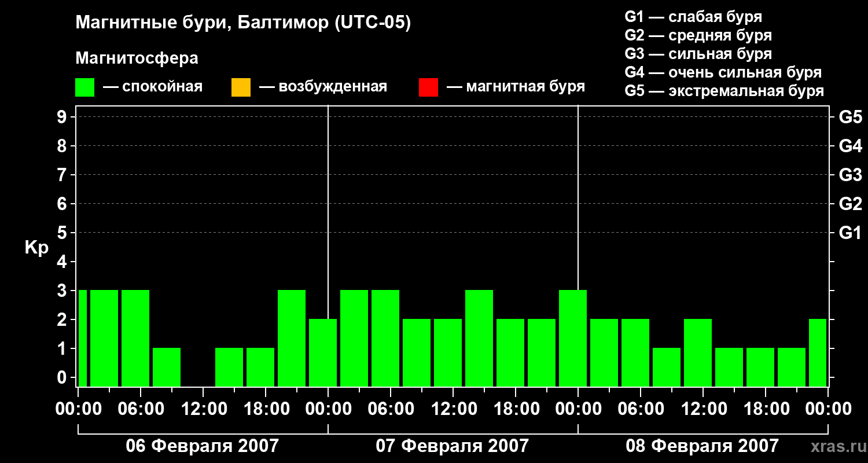Image resolution: width=868 pixels, height=463 pixels.
Task: Click the right-axis 'G5' label beside Kp 9
Action: pyautogui.click(x=850, y=117)
